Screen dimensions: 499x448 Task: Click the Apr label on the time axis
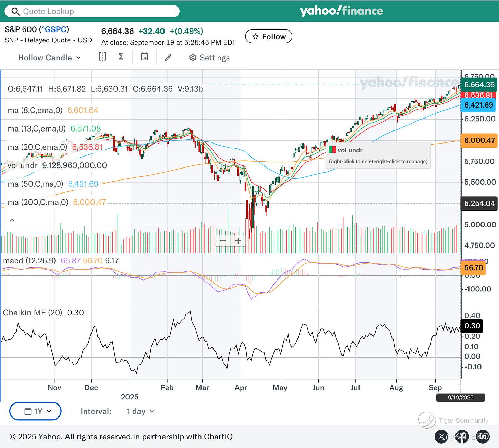pyautogui.click(x=241, y=388)
